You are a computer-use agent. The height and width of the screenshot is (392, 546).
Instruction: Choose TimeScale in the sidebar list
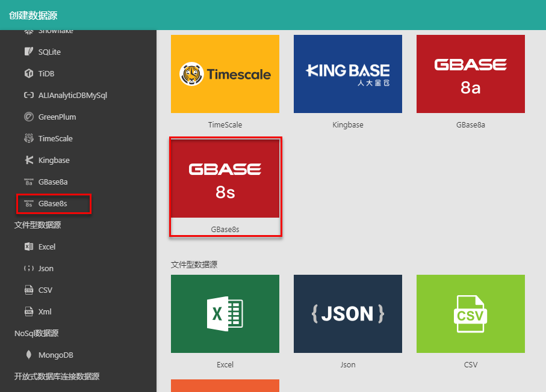click(55, 138)
